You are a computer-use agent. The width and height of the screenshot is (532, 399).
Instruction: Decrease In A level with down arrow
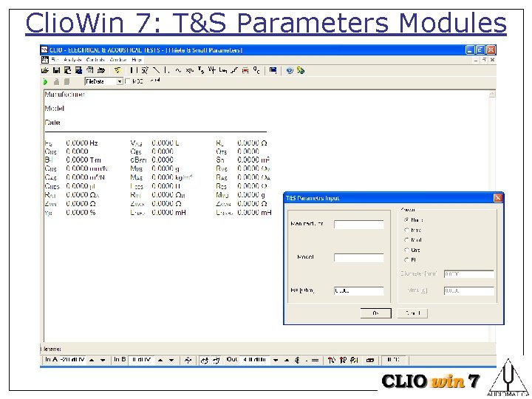pyautogui.click(x=103, y=361)
